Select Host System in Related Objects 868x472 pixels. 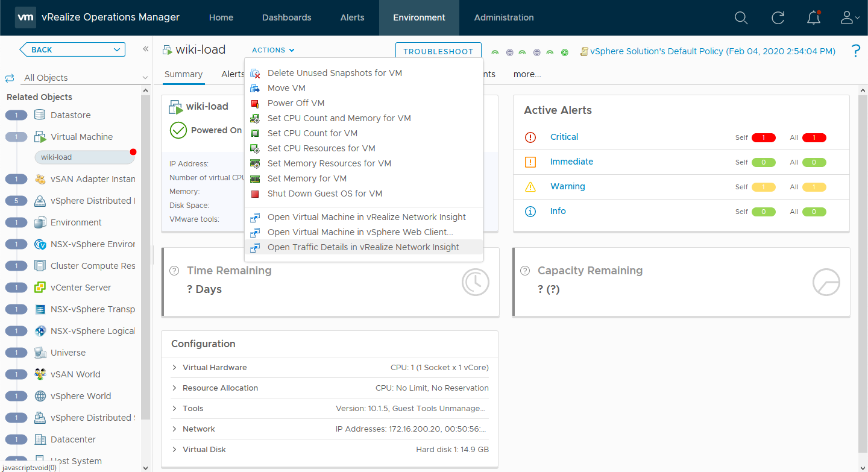[x=76, y=461]
